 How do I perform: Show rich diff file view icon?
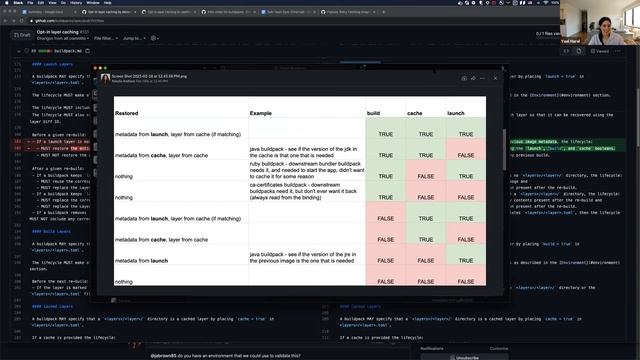(579, 51)
